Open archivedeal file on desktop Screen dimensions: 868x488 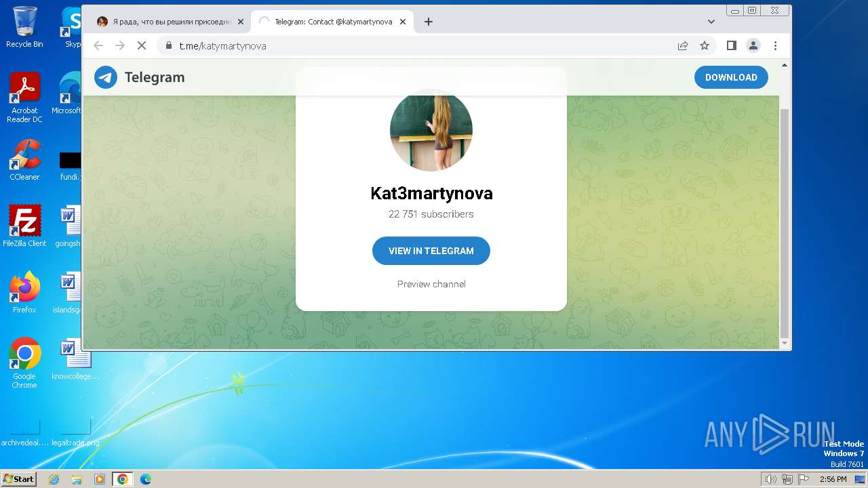coord(24,432)
